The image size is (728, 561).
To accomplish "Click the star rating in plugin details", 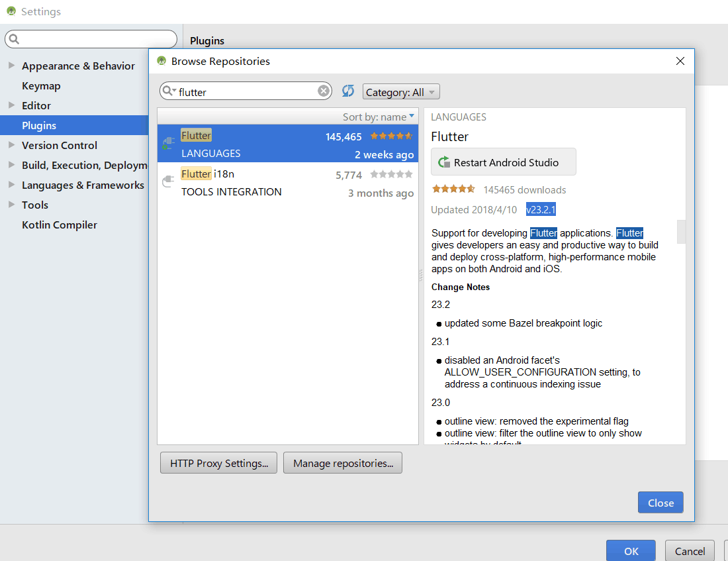I will click(453, 189).
